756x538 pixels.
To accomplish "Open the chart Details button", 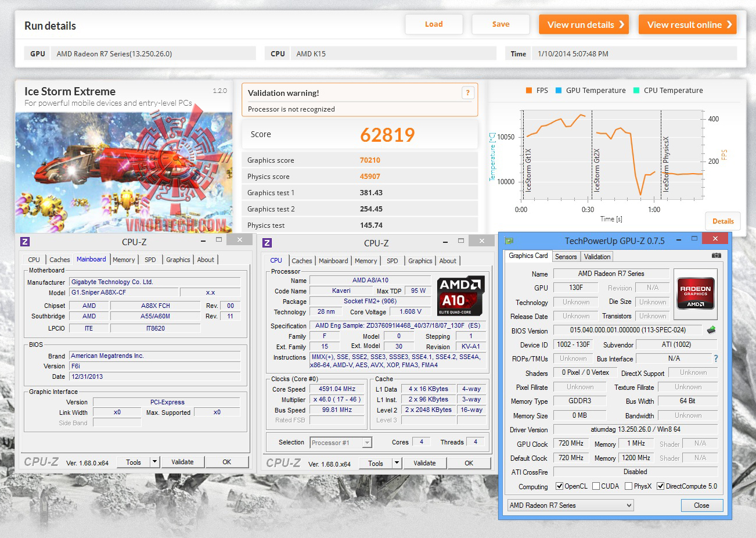I will [723, 221].
